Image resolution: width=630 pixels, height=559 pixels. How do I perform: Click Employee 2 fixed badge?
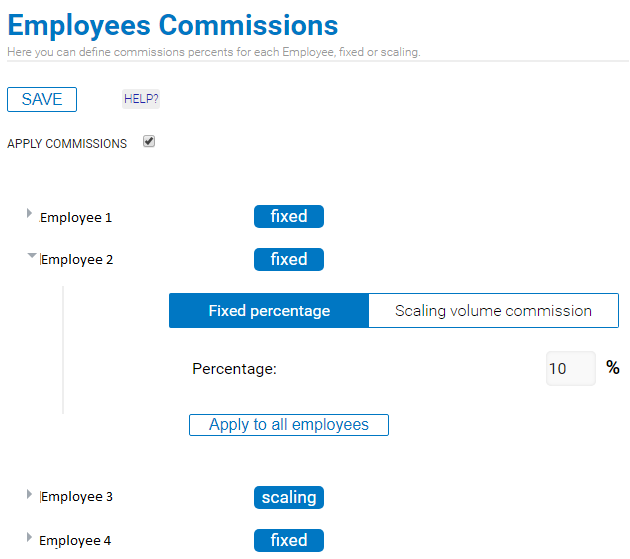pyautogui.click(x=289, y=260)
